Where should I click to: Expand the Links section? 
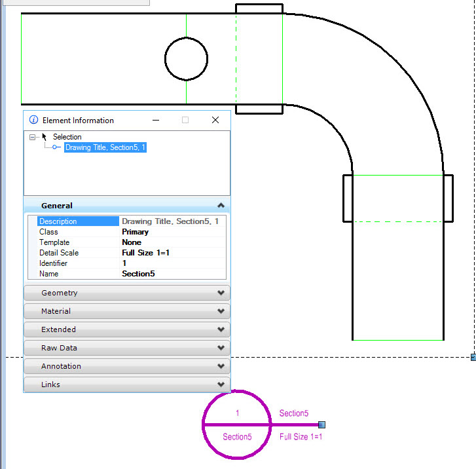[x=127, y=385]
